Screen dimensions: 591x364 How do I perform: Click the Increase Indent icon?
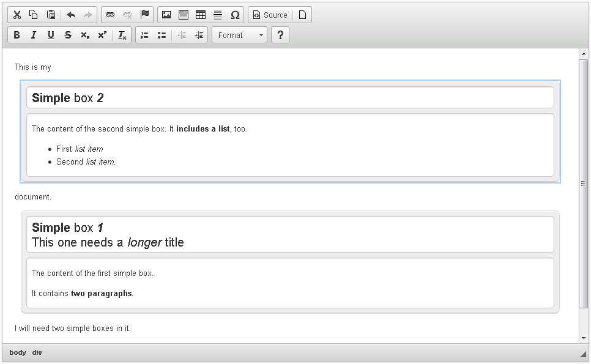click(199, 35)
